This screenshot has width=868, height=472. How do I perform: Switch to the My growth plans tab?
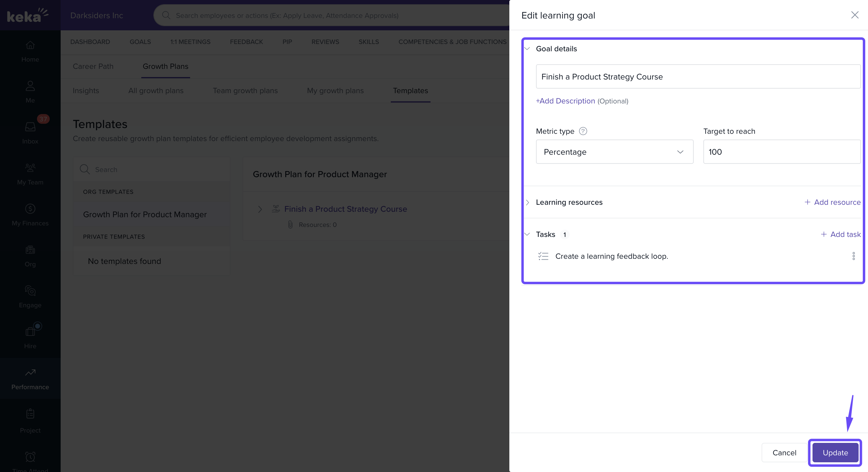(x=335, y=91)
